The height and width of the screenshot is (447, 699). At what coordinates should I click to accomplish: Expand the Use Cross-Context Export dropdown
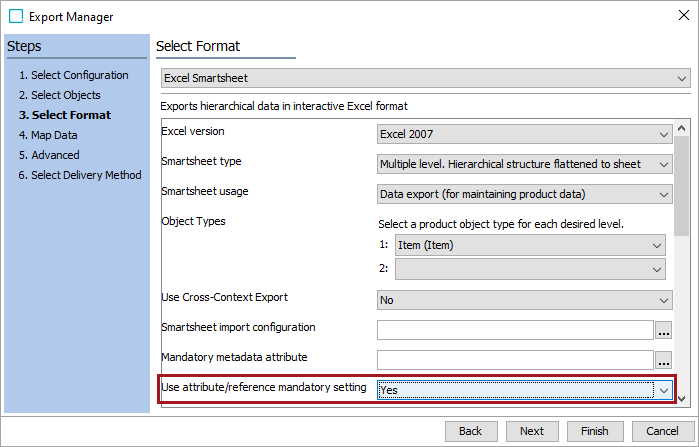[524, 300]
